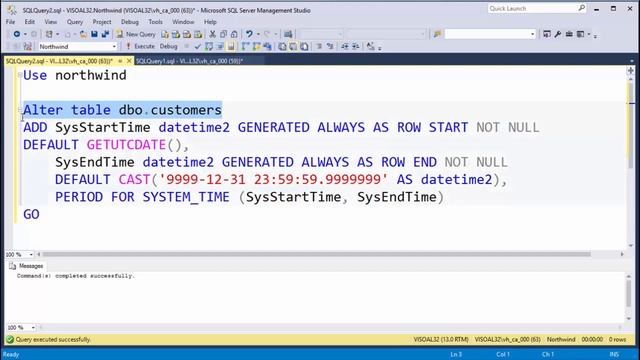Display Estimated Execution Plan icon

[x=209, y=47]
